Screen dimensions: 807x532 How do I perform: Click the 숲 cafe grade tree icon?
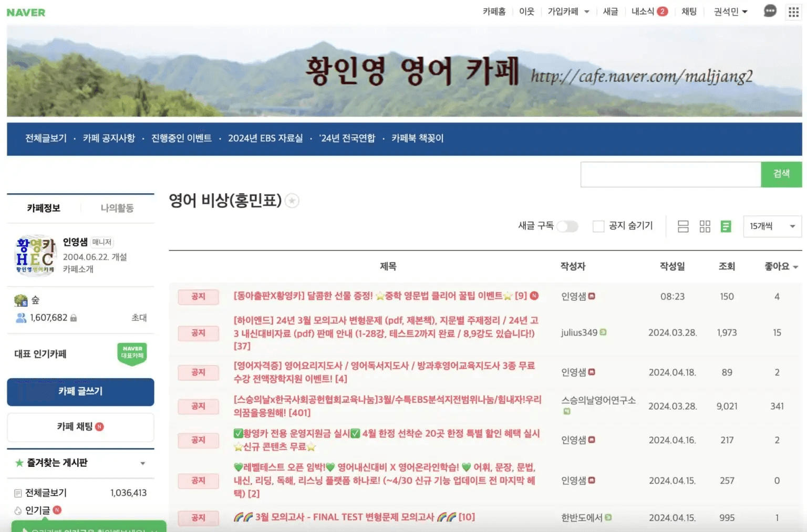pos(21,300)
